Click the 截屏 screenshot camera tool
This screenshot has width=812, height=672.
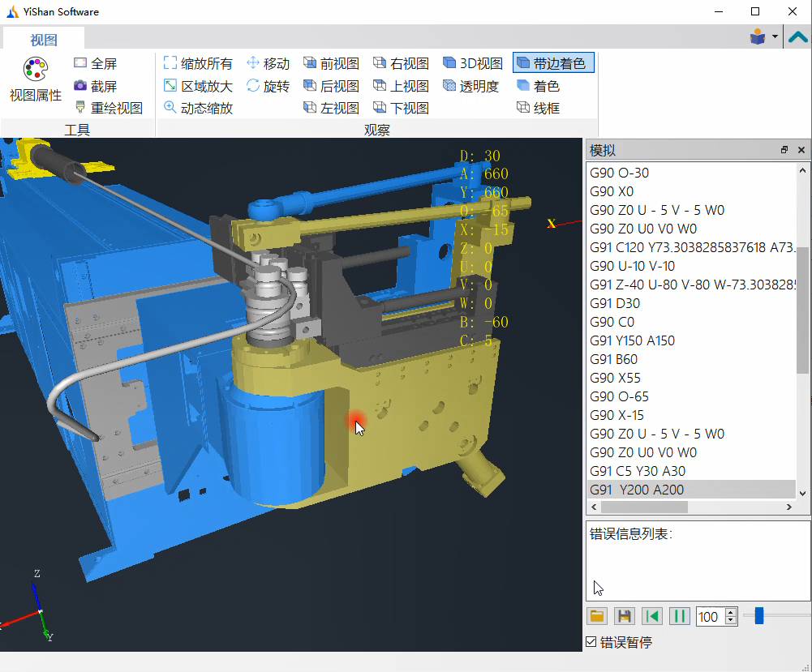click(95, 85)
